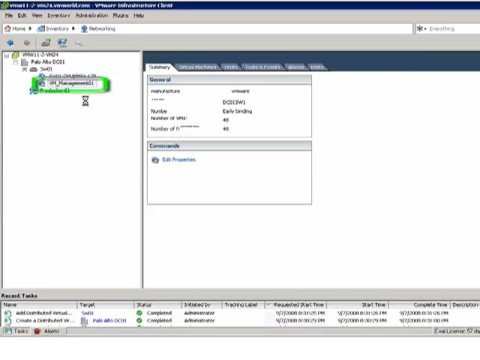Open the Help menu
Screen dimensions: 480x360
click(x=139, y=15)
